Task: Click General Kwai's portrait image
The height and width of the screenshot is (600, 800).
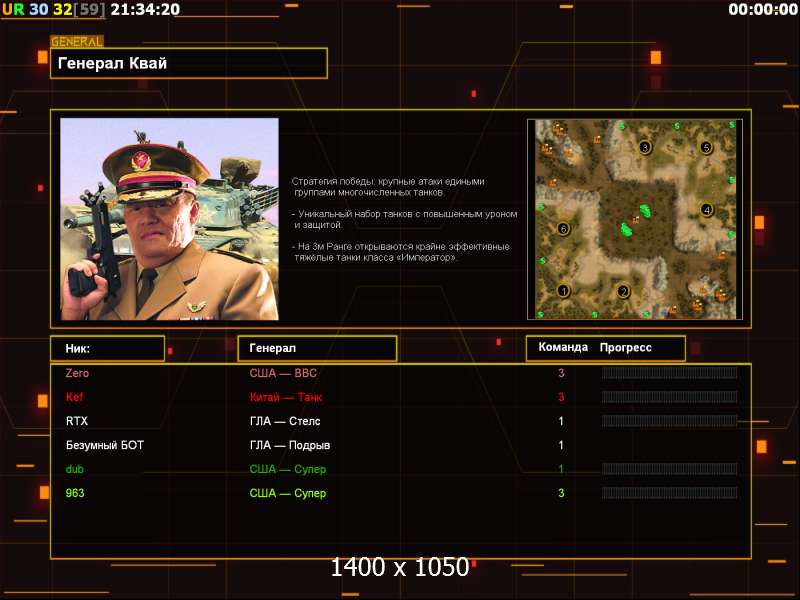Action: click(169, 219)
